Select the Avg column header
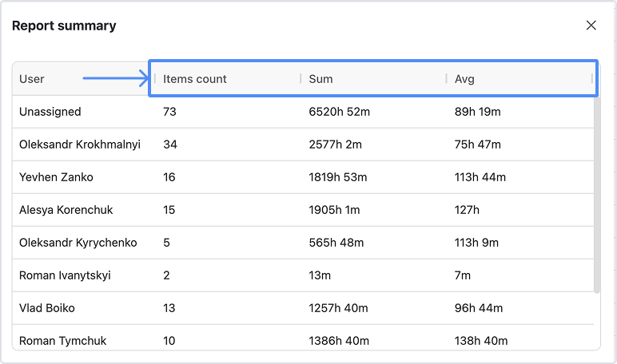The height and width of the screenshot is (364, 617). pyautogui.click(x=464, y=79)
